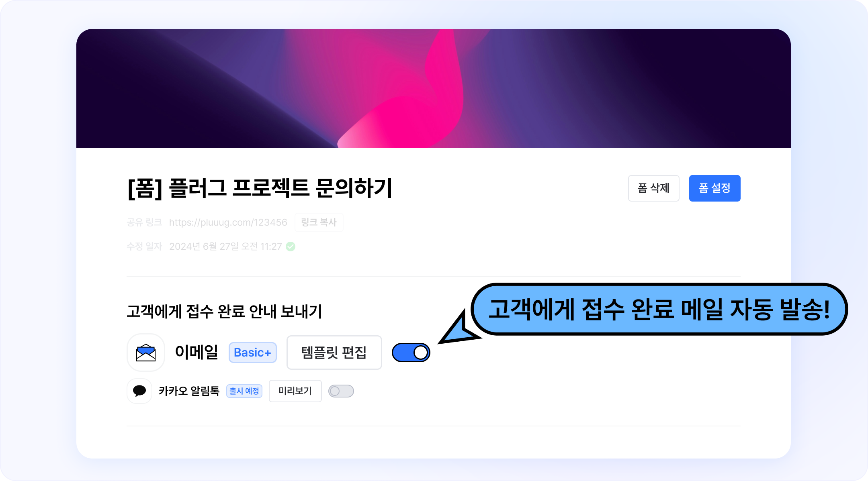The image size is (868, 481).
Task: Open the pluuug.com/123456 share link
Action: [x=228, y=222]
